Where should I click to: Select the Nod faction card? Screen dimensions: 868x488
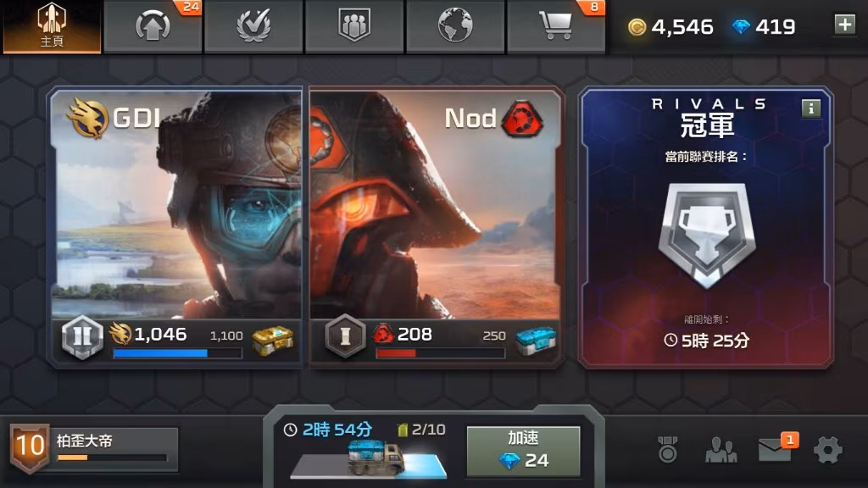pyautogui.click(x=437, y=227)
